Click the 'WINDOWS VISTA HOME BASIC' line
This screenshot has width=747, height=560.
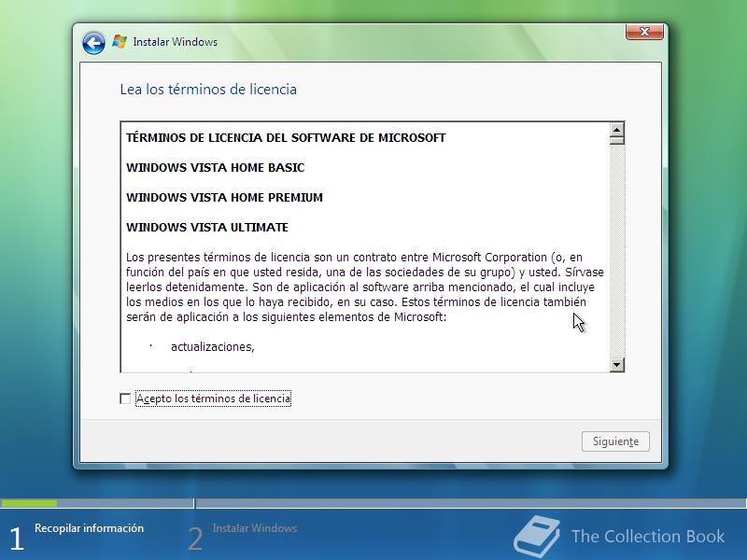(216, 168)
